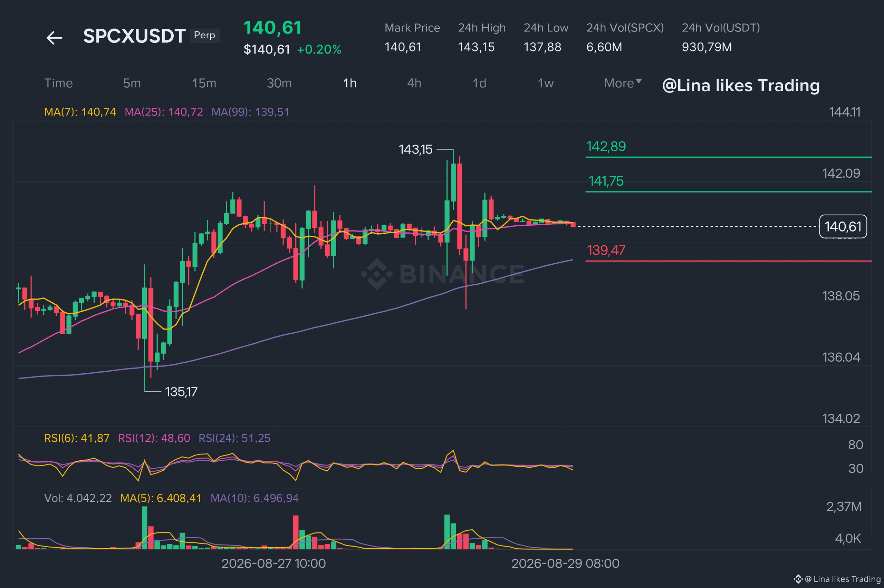Click the 24h Vol(USDT) value 930,79M
The width and height of the screenshot is (884, 588).
[707, 47]
